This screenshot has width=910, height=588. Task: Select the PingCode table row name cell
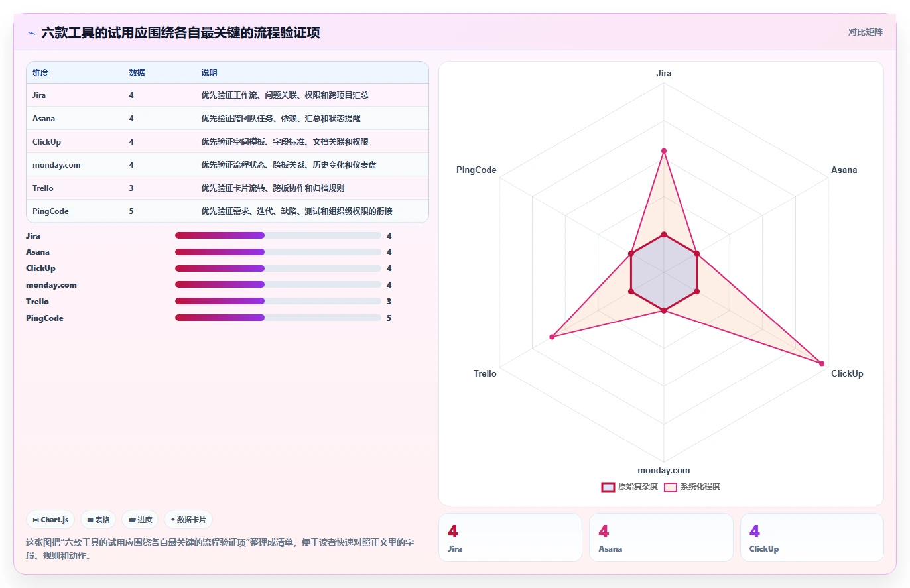pyautogui.click(x=50, y=211)
